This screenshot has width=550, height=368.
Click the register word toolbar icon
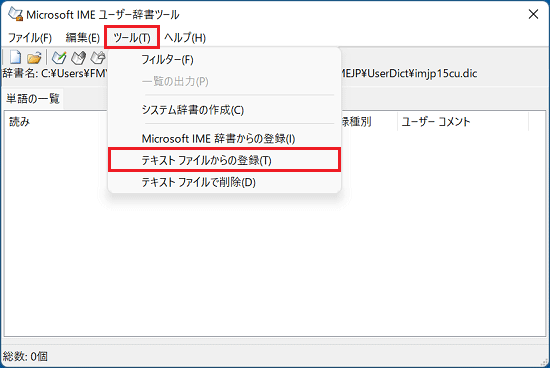pos(59,58)
